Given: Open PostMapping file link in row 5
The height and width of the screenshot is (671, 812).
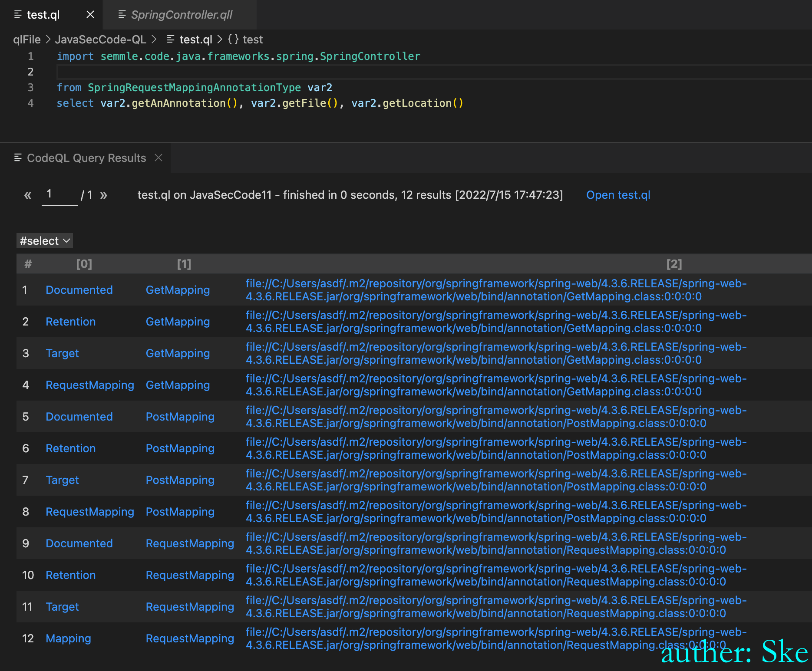Looking at the screenshot, I should point(180,417).
